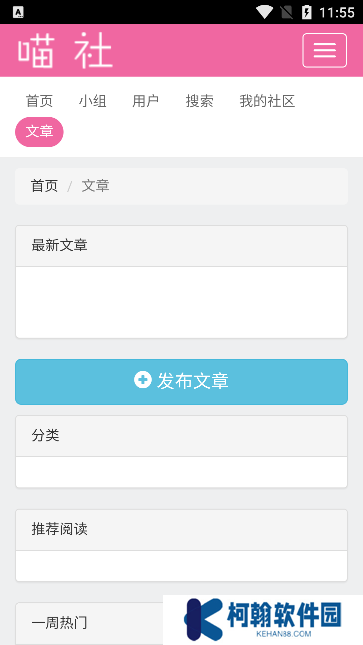Open the 柯翰软件园 watermark logo
The height and width of the screenshot is (645, 363).
click(x=263, y=619)
